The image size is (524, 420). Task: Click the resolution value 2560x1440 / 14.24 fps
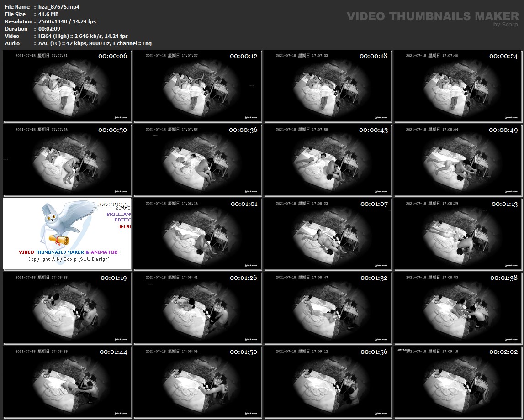(x=67, y=21)
